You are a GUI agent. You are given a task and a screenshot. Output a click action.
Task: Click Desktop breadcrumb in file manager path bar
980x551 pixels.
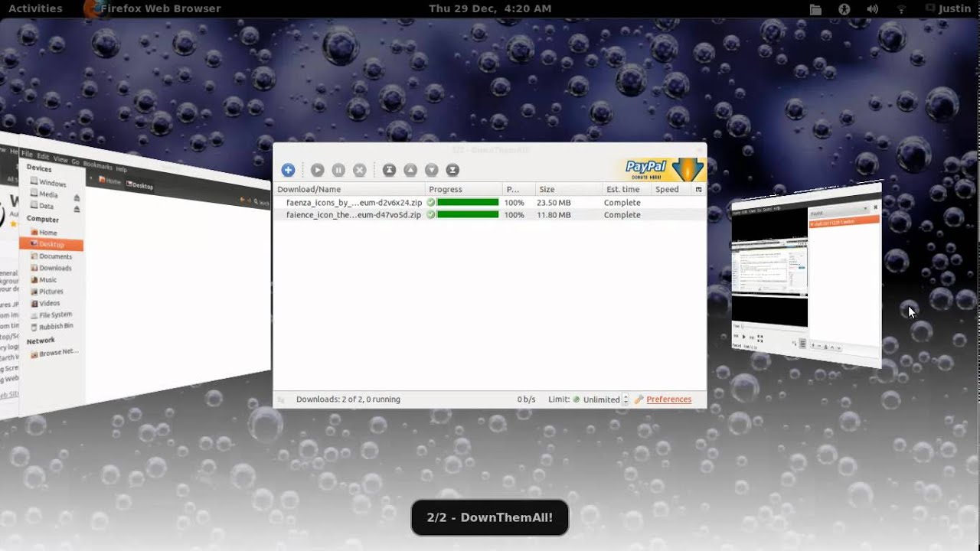pos(139,185)
